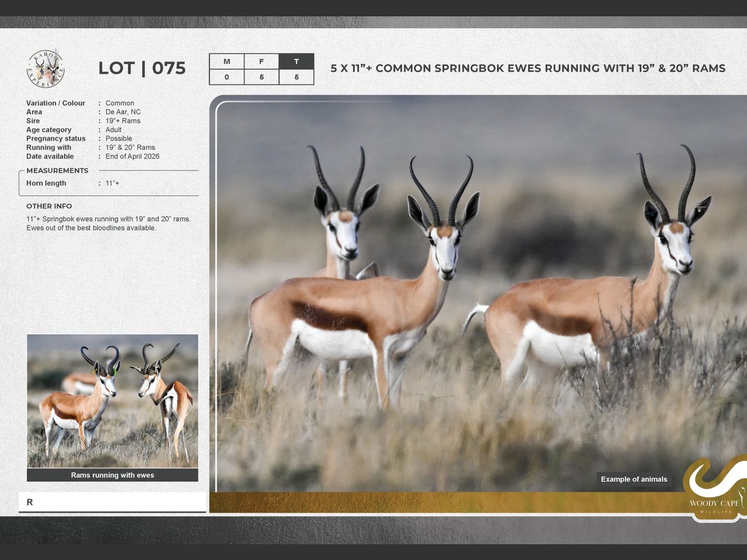This screenshot has width=747, height=560.
Task: Click the Horn length 11"+ value
Action: point(112,183)
